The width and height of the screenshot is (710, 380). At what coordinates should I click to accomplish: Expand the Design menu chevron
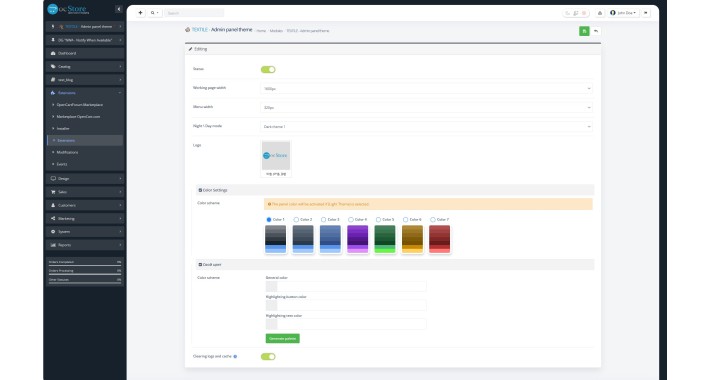tap(120, 178)
